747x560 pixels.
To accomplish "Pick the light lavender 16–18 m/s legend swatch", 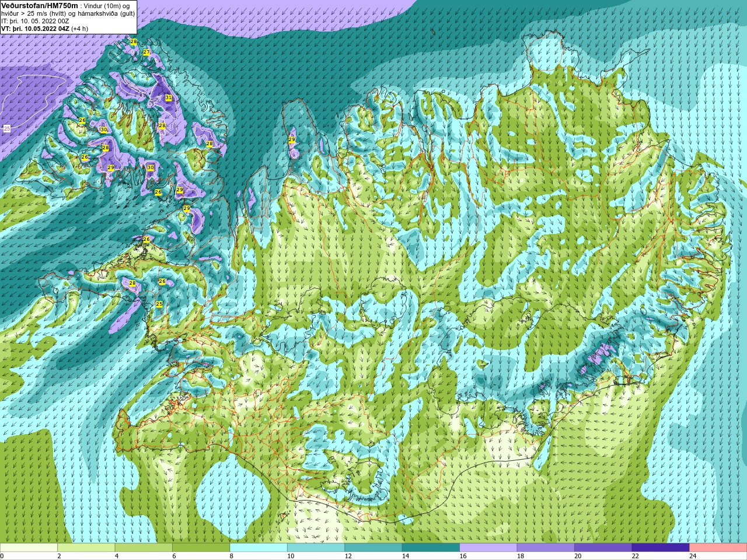I will pyautogui.click(x=488, y=547).
